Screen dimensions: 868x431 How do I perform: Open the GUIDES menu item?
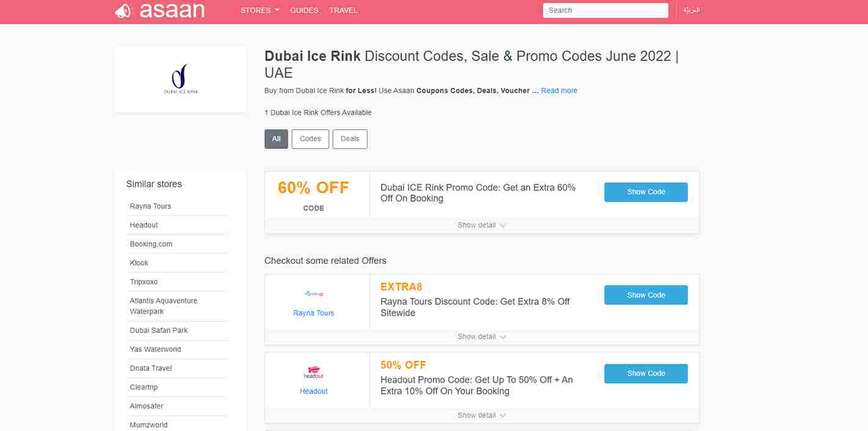tap(304, 10)
